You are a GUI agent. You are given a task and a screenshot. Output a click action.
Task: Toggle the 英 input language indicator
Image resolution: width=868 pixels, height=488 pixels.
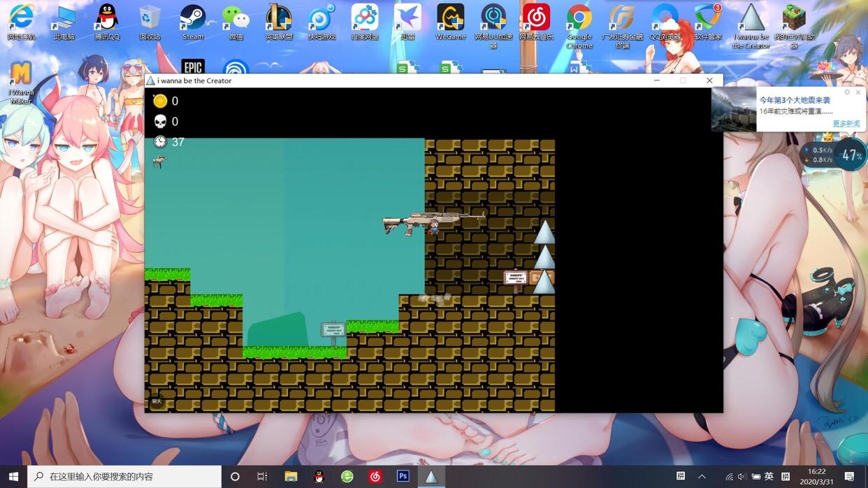click(769, 476)
